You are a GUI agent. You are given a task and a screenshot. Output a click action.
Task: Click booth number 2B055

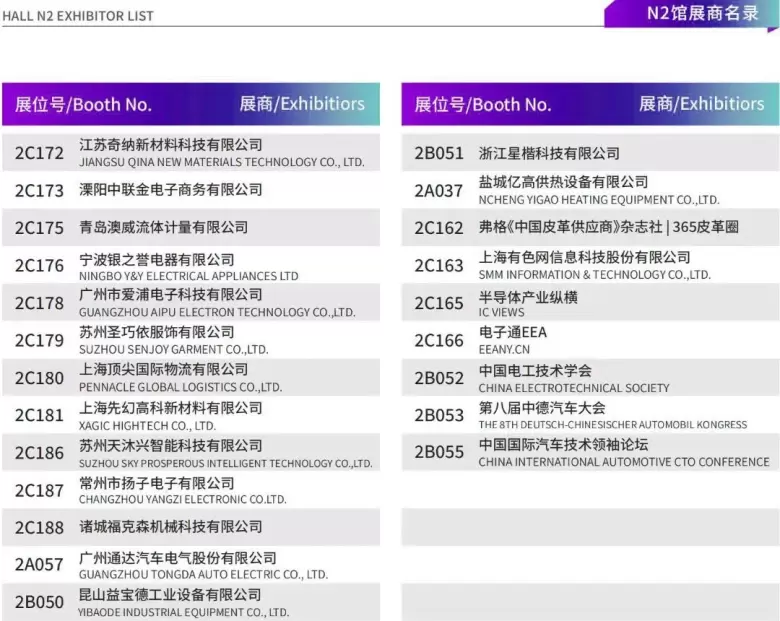[439, 452]
